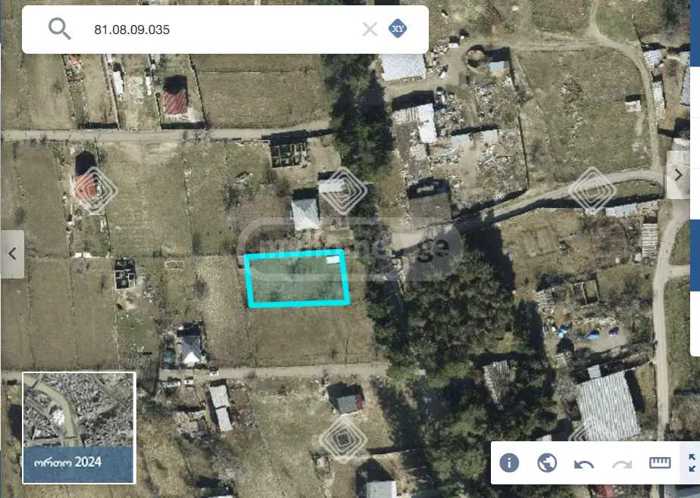Viewport: 700px width, 498px height.
Task: Select the ruler measurement tool
Action: (660, 463)
